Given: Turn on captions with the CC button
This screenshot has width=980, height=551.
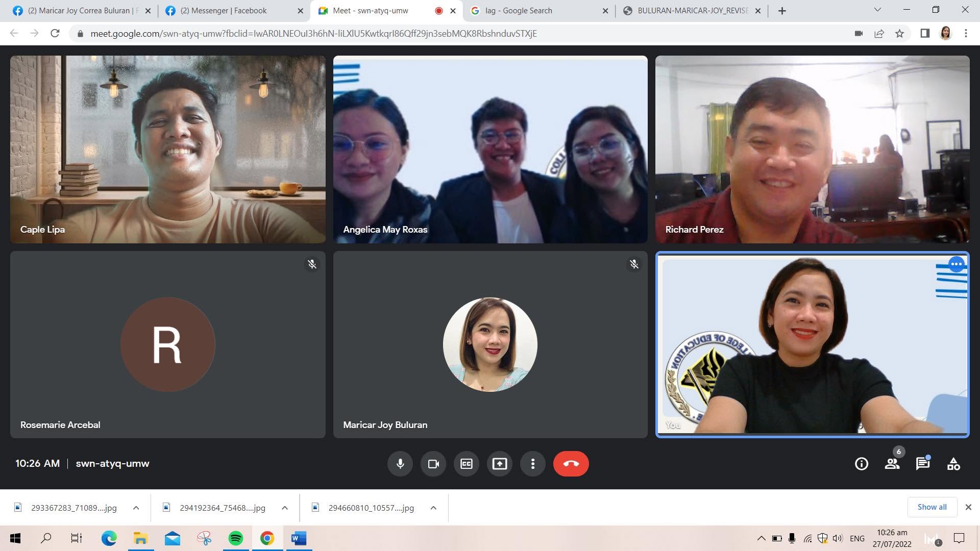Looking at the screenshot, I should 467,464.
